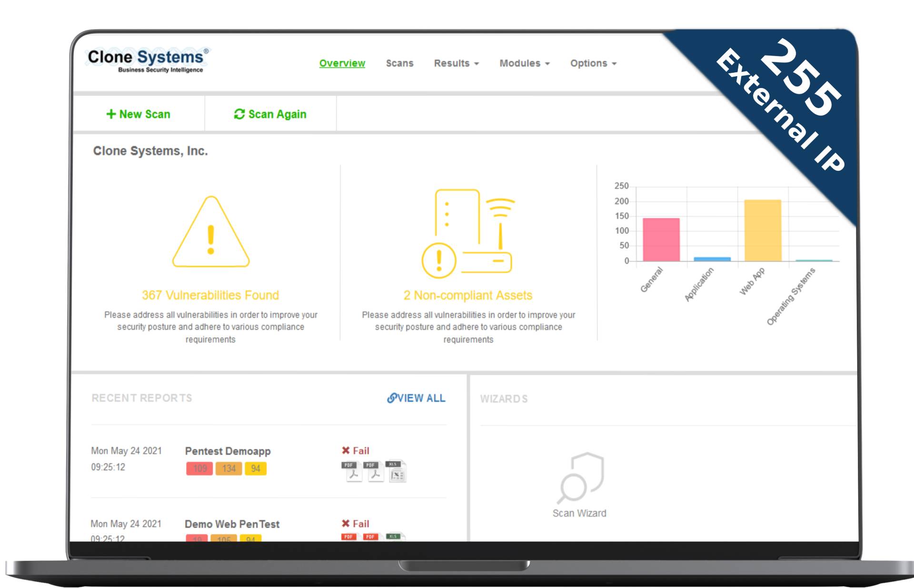
Task: Click the Clone Systems, Inc. heading
Action: click(x=150, y=151)
